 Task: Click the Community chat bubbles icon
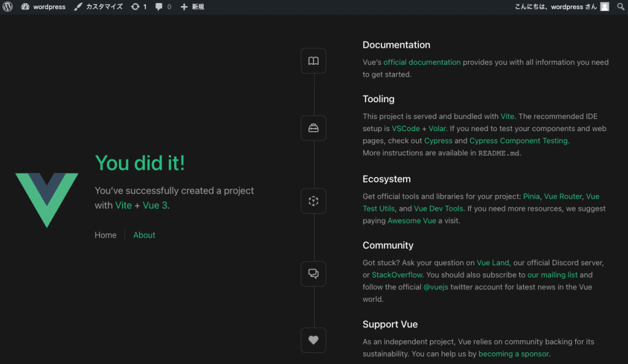pos(313,273)
